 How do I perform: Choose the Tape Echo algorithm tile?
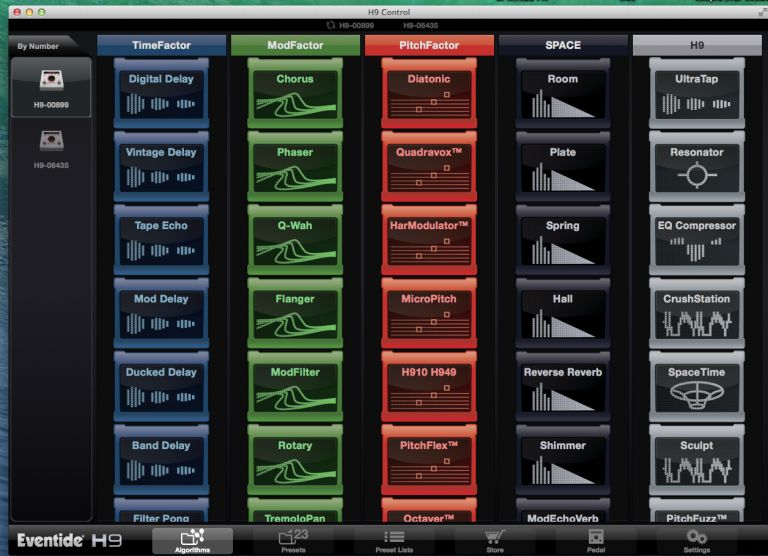161,240
